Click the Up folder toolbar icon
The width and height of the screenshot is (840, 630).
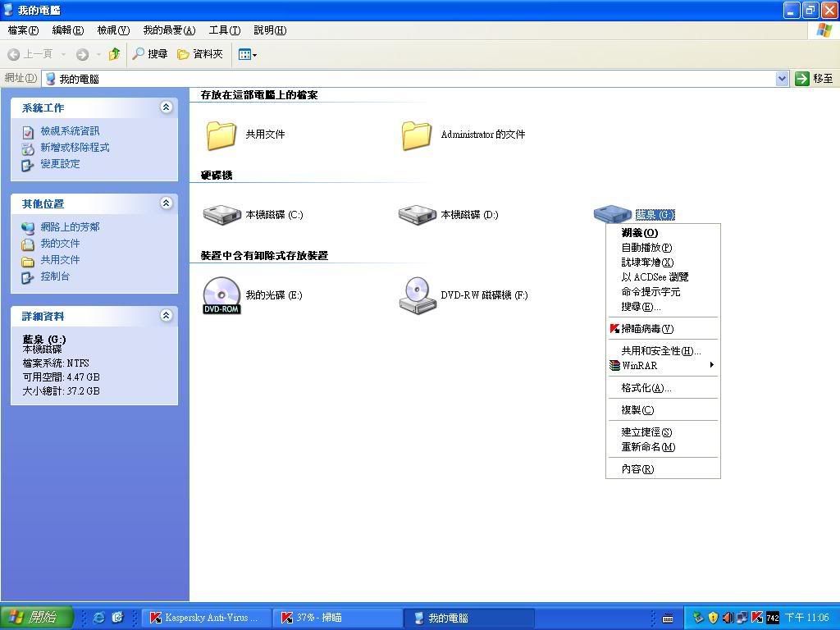115,54
